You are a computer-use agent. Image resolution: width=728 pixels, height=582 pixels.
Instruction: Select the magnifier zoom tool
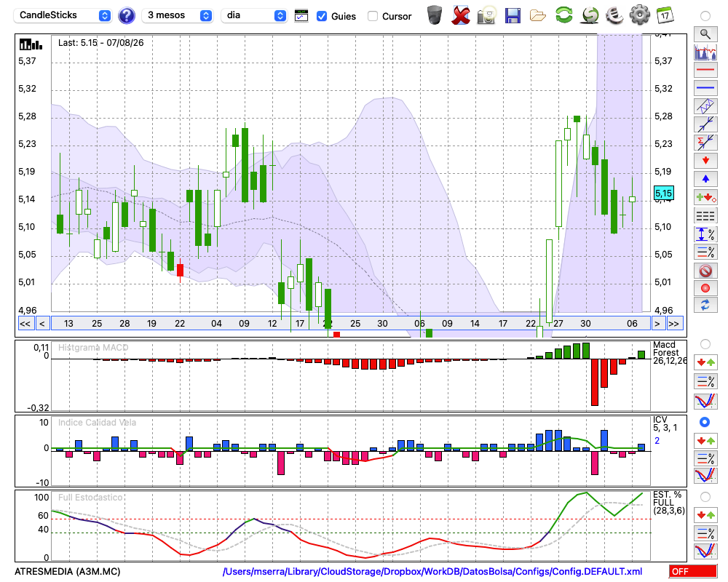tap(705, 34)
